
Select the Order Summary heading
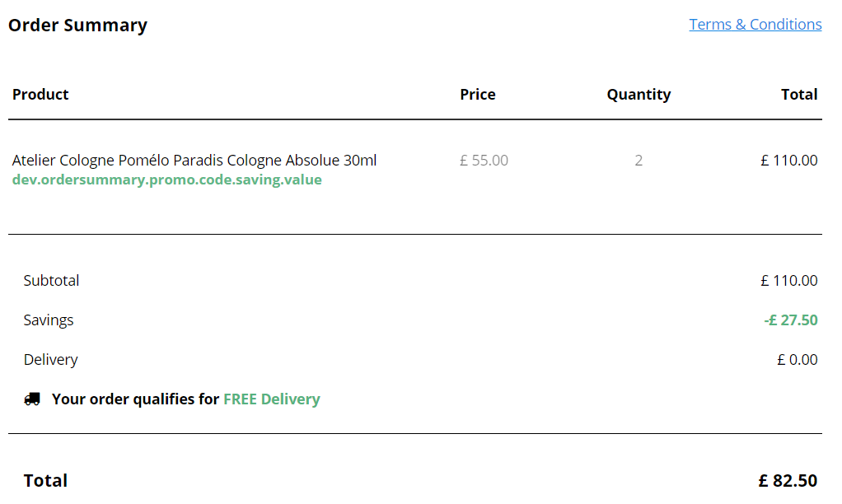(x=78, y=26)
